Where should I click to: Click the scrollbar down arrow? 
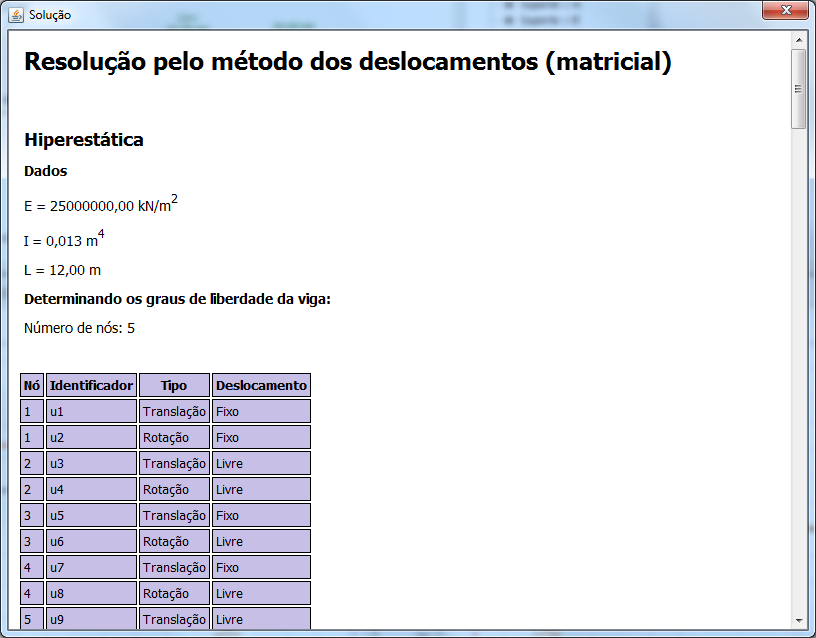[x=798, y=620]
